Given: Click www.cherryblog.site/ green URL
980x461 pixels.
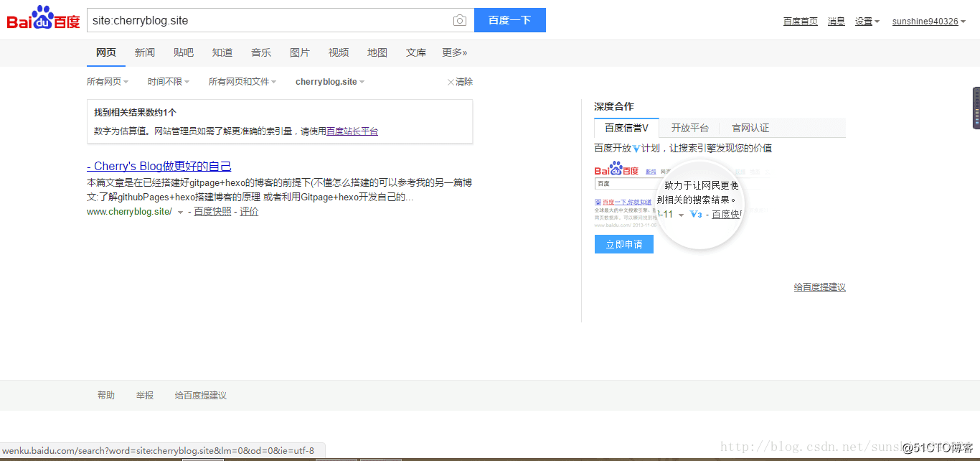Looking at the screenshot, I should click(x=129, y=212).
